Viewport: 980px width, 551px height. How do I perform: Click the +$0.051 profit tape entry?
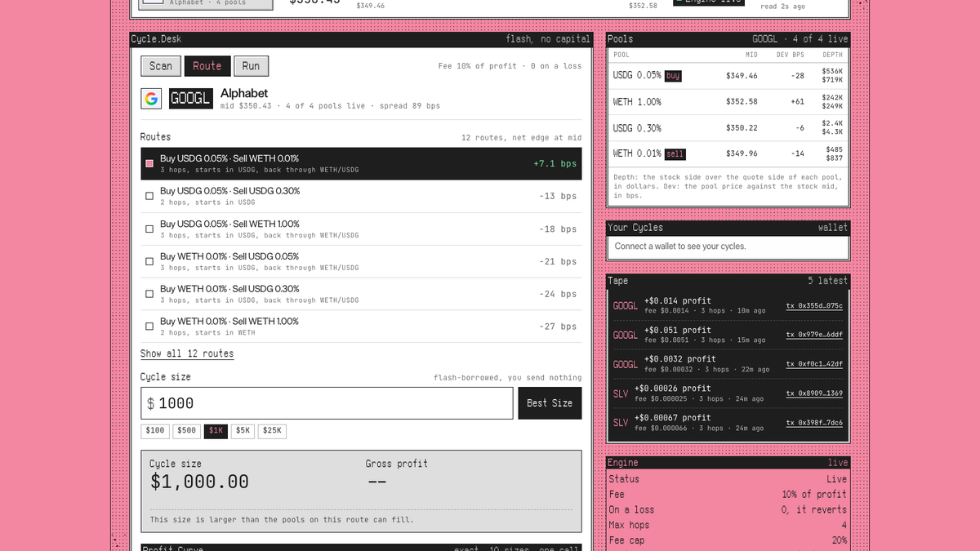coord(728,335)
